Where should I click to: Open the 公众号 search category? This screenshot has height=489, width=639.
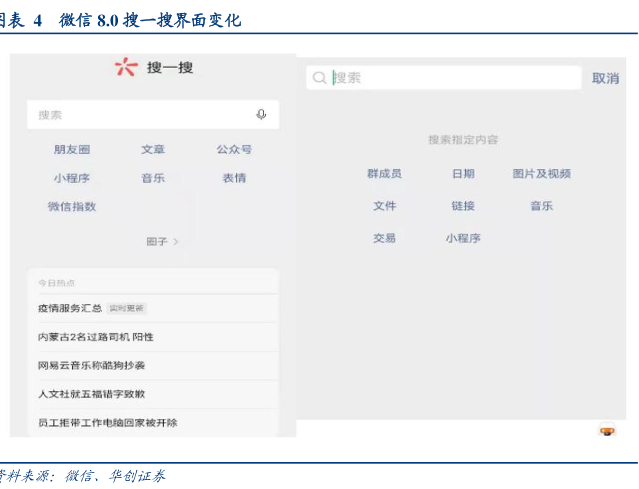pos(234,149)
